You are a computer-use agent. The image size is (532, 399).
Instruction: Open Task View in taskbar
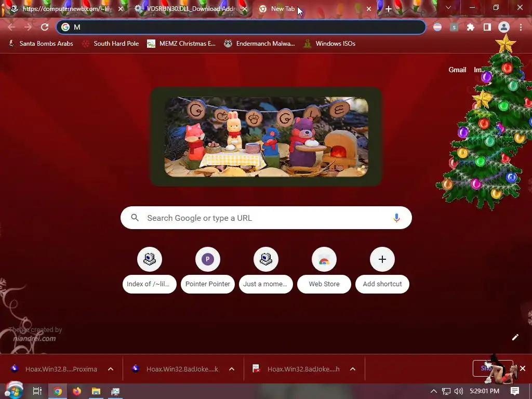[37, 391]
